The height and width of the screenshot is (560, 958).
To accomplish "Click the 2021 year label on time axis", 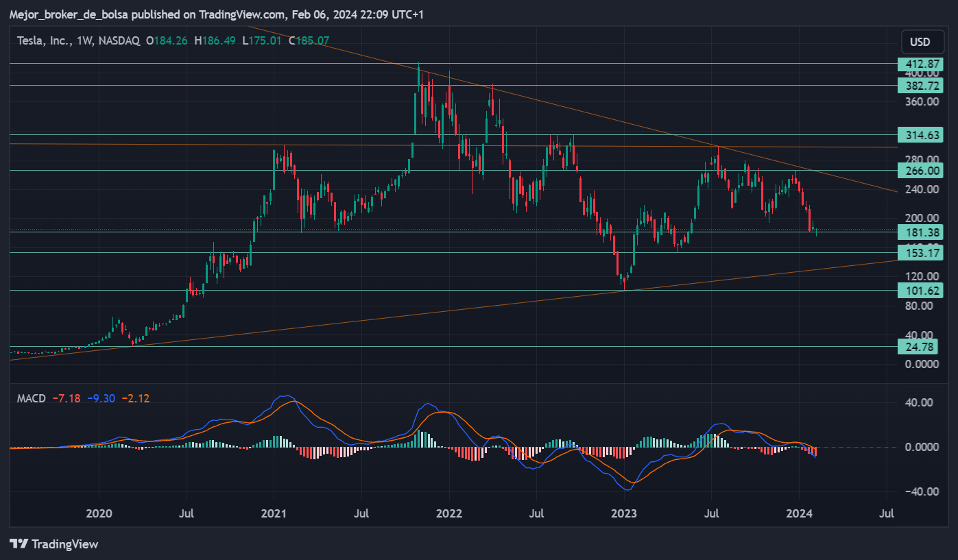I will pyautogui.click(x=274, y=513).
